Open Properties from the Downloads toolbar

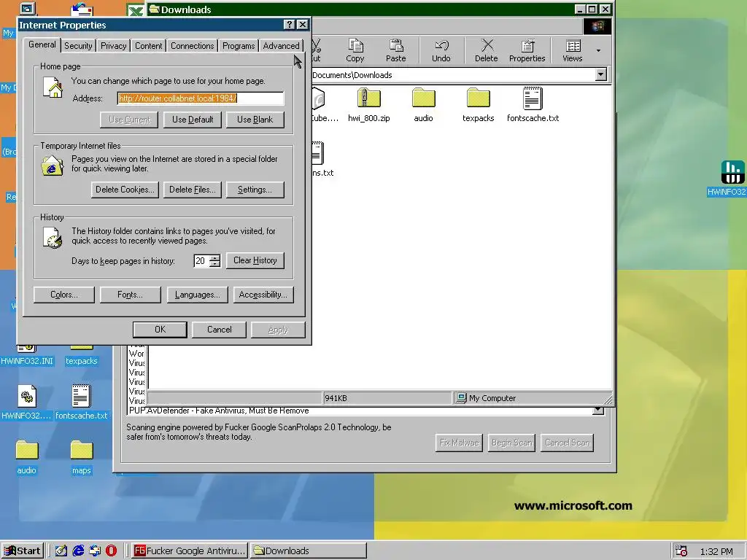[x=527, y=50]
